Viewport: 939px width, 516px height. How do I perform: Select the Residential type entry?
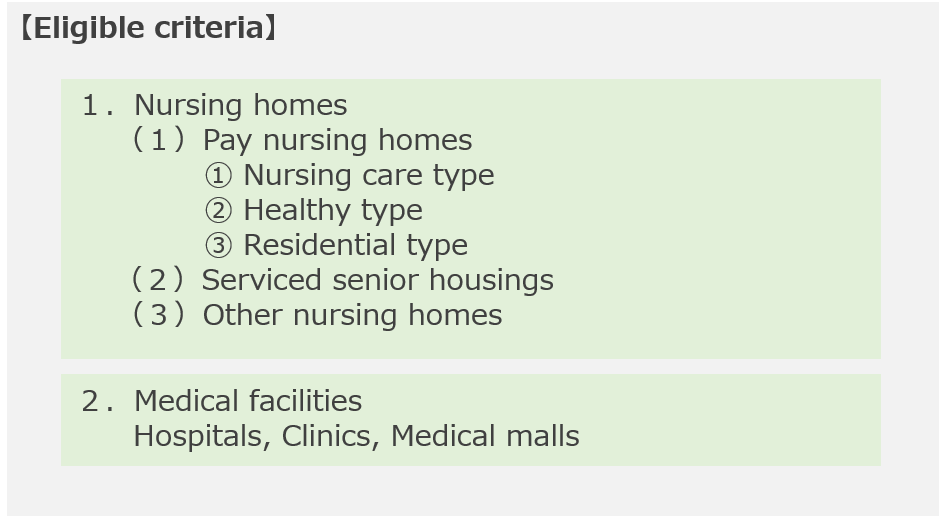click(356, 245)
